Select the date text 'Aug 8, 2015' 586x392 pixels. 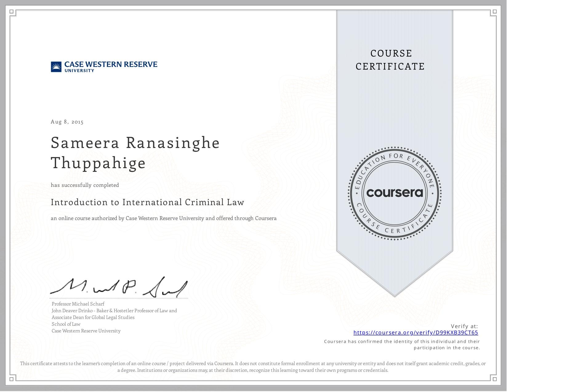[67, 122]
